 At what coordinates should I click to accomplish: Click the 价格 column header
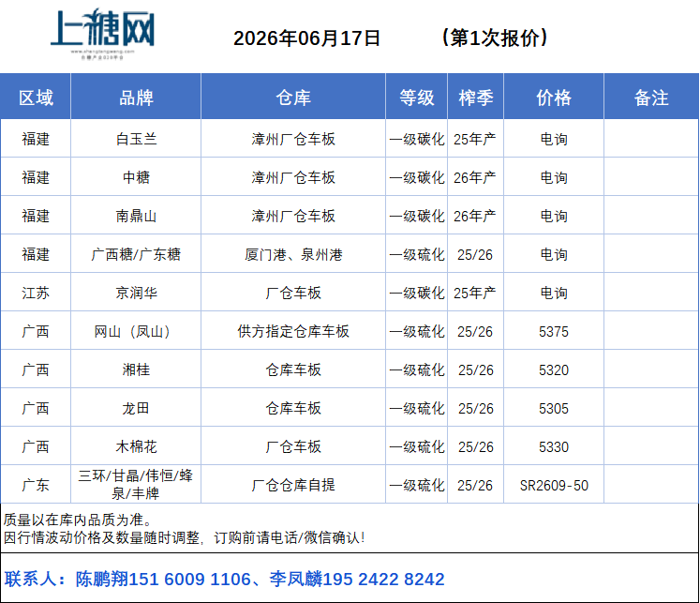[x=554, y=98]
